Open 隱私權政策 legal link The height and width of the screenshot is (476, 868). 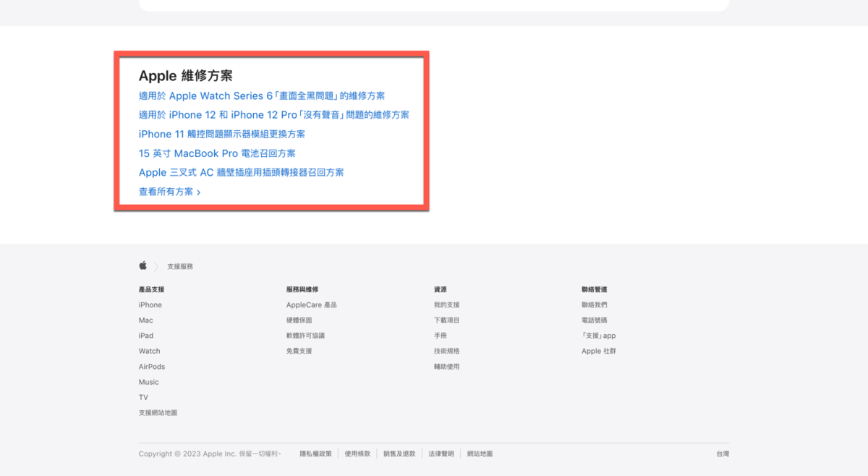[316, 454]
